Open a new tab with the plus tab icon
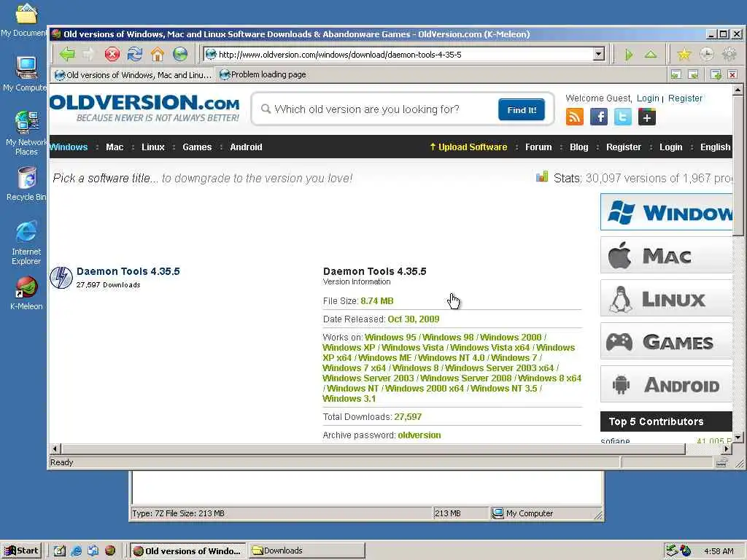747x560 pixels. pyautogui.click(x=716, y=74)
